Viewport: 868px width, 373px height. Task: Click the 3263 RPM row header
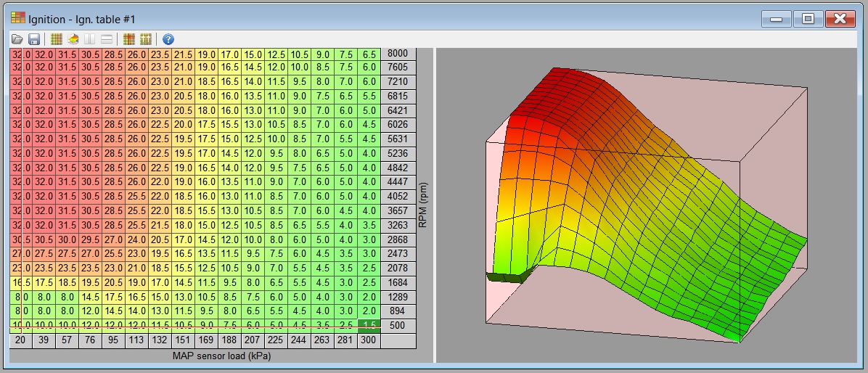click(x=398, y=226)
